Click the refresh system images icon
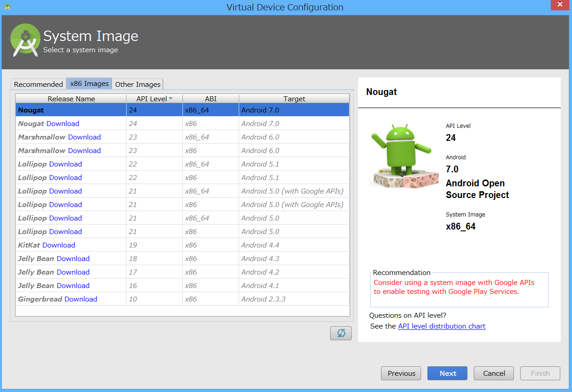This screenshot has height=392, width=572. (340, 333)
